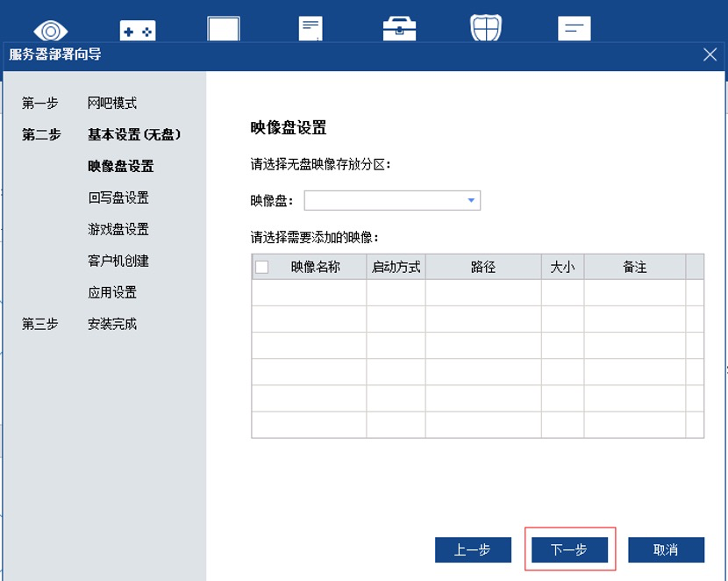This screenshot has width=728, height=581.
Task: Select 基本设置 (无盘) in the sidebar
Action: pyautogui.click(x=134, y=134)
